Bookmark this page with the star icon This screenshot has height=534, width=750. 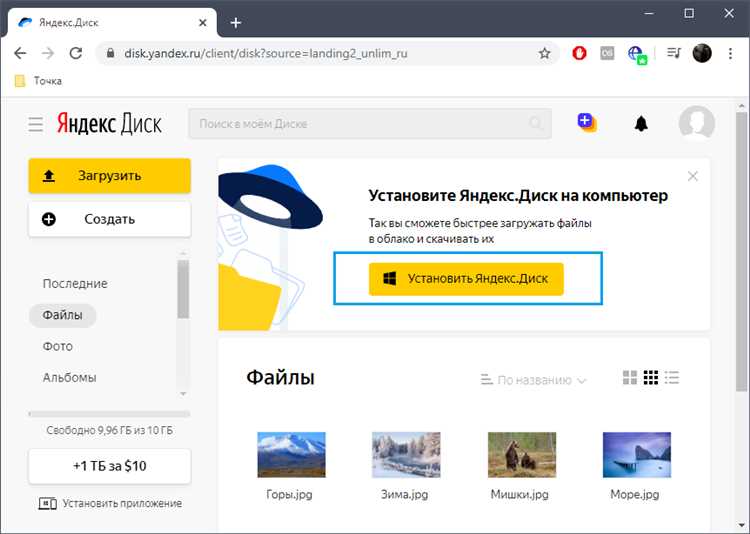544,54
